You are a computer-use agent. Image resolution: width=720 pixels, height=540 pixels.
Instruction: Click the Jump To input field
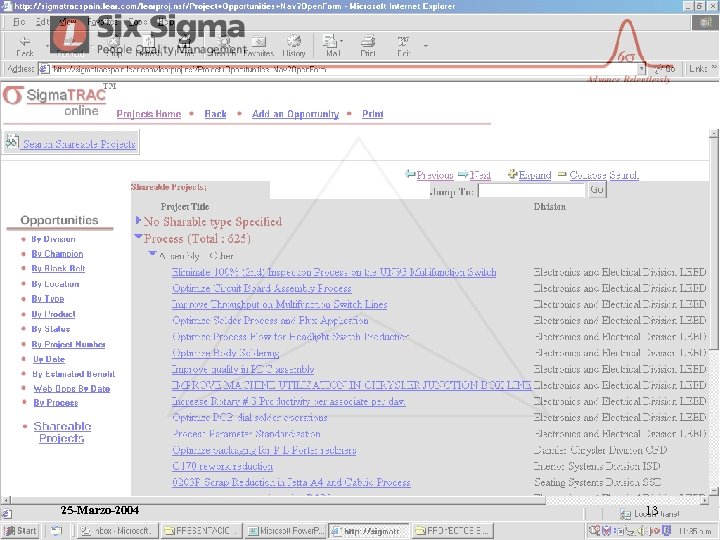tap(532, 190)
